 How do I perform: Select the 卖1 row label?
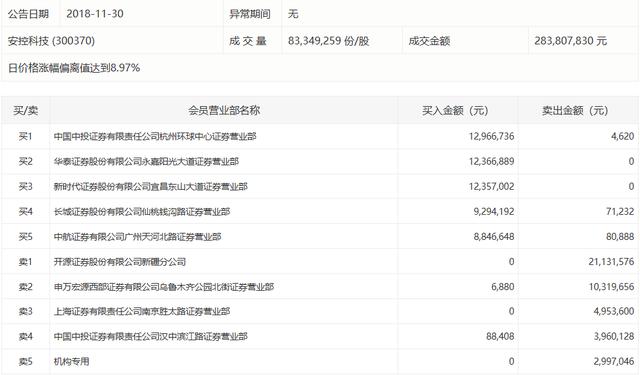pos(25,262)
